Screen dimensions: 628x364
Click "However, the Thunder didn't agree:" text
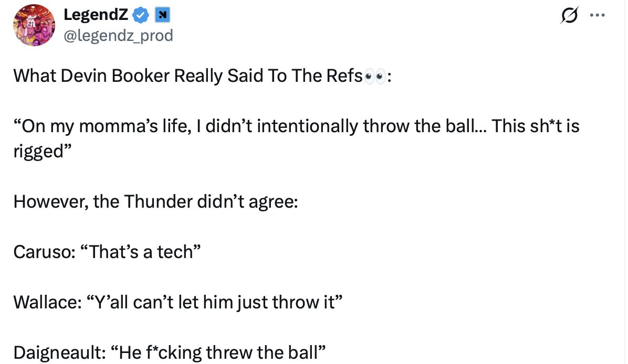pos(155,201)
